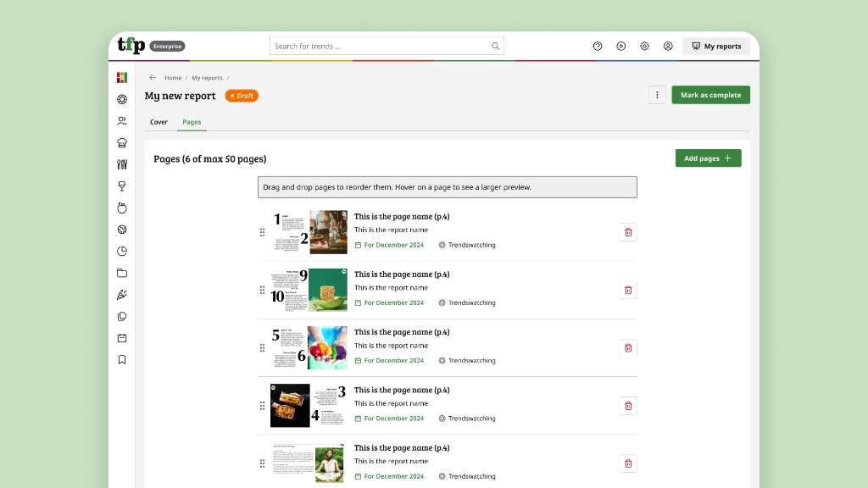Click 'Pages (6 of max 50 pages)' heading
This screenshot has height=488, width=868.
click(x=210, y=158)
